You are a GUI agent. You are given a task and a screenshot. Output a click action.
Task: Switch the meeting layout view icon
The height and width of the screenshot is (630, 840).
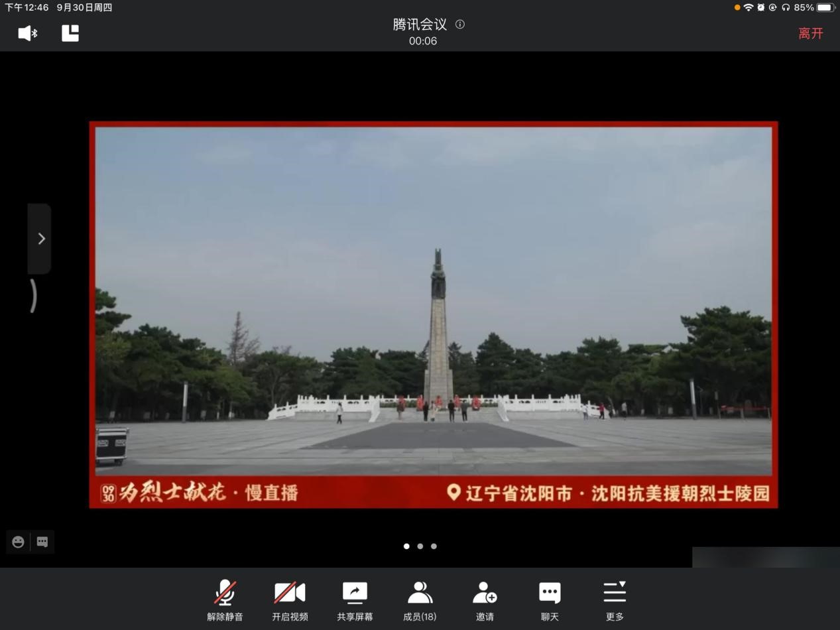(70, 33)
